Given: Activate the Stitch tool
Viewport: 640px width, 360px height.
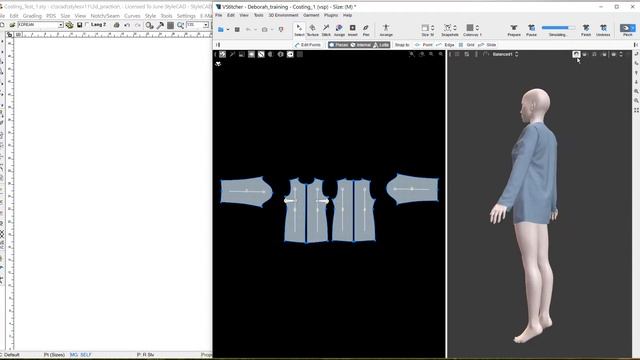Looking at the screenshot, I should click(326, 29).
